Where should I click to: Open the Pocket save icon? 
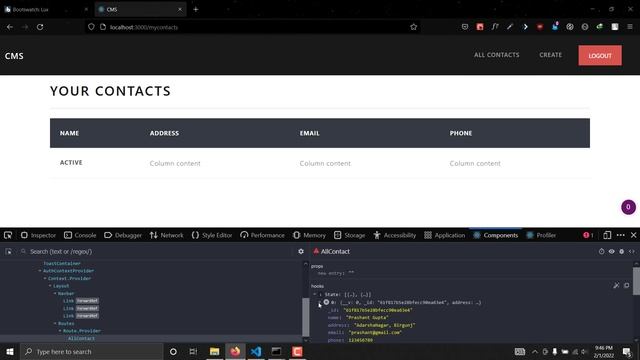[x=464, y=27]
